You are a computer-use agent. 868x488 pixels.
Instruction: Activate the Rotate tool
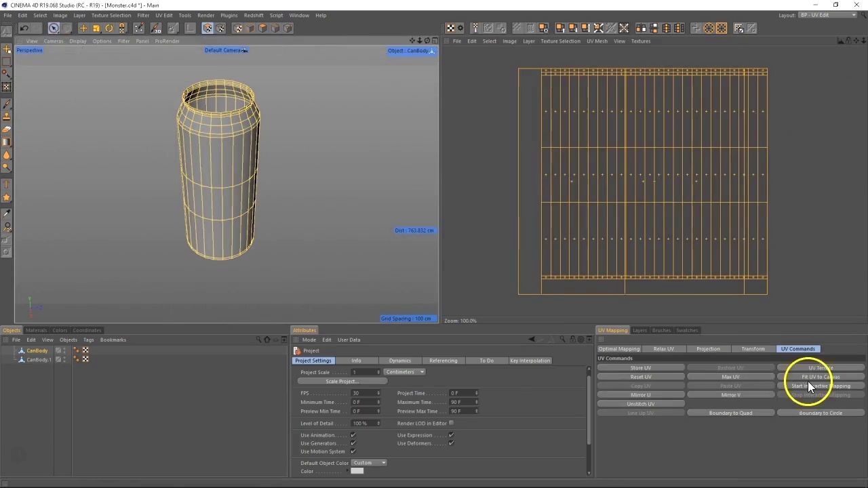(109, 28)
